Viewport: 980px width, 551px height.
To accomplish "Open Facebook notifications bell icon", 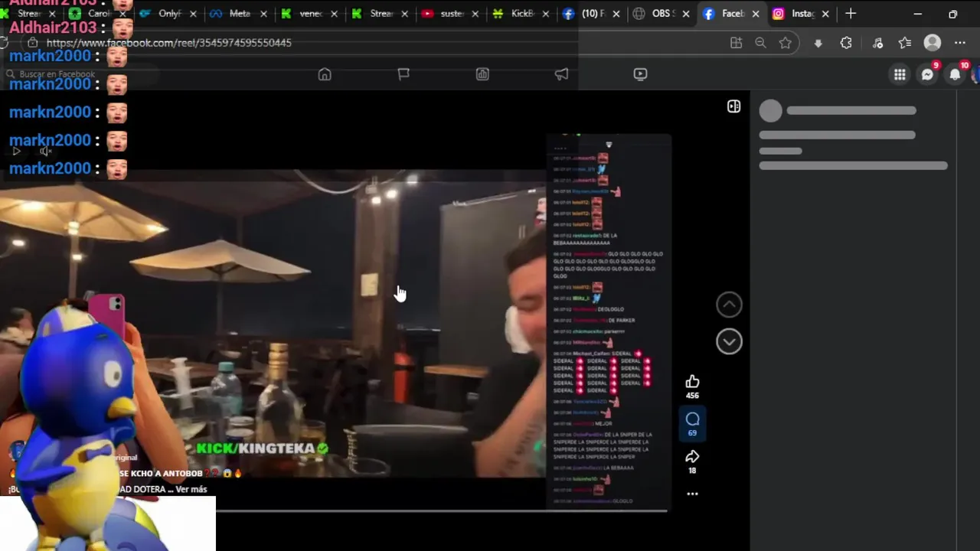I will point(955,74).
